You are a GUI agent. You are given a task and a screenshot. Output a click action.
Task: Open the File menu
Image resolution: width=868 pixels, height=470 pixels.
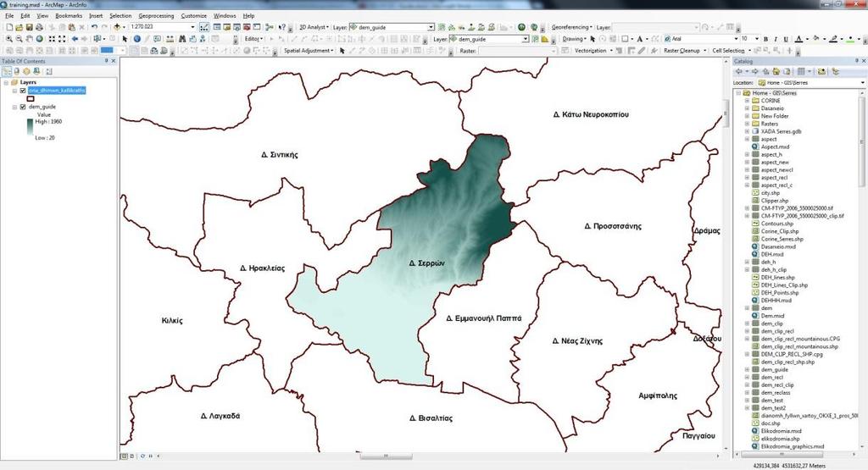click(x=9, y=16)
